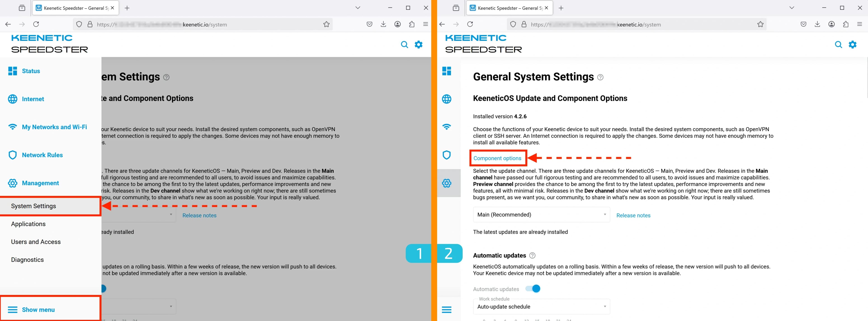The width and height of the screenshot is (868, 321).
Task: Click the hamburger menu icon in collapsed sidebar
Action: pos(446,309)
